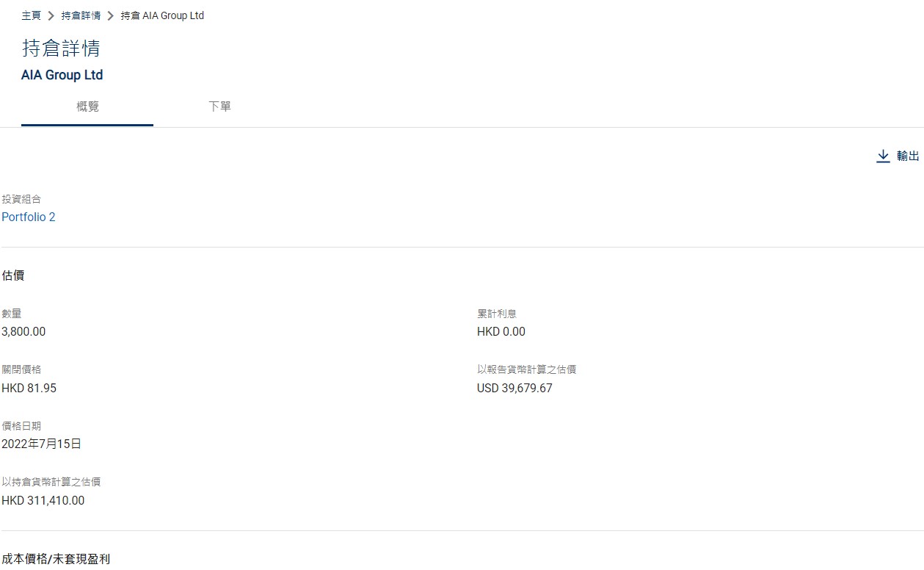Click the 持倉 AIA Group Ltd breadcrumb
Viewport: 924px width, 570px height.
point(162,15)
